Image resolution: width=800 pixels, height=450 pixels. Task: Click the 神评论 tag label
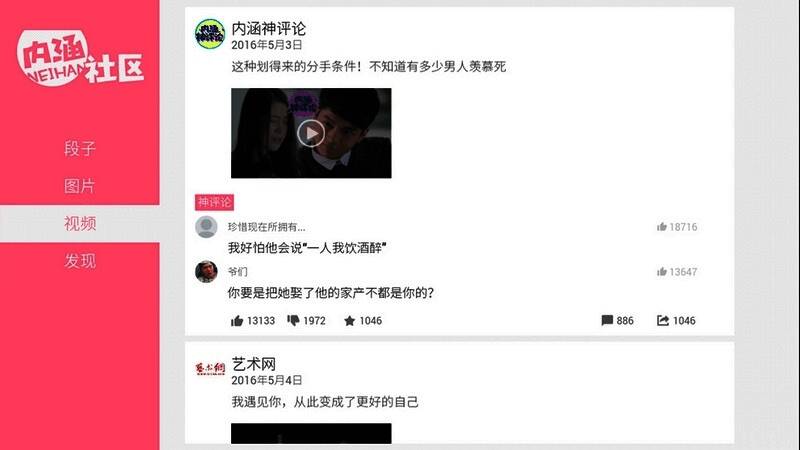pyautogui.click(x=214, y=202)
